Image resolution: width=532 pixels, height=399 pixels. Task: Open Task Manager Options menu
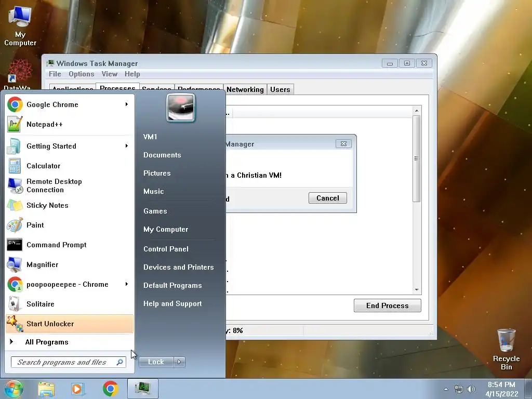[82, 74]
